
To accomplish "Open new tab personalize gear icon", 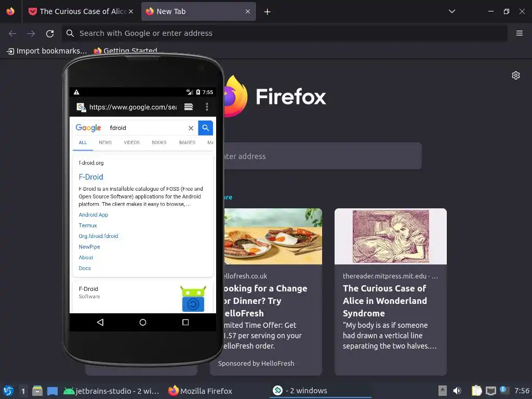I will [x=516, y=75].
